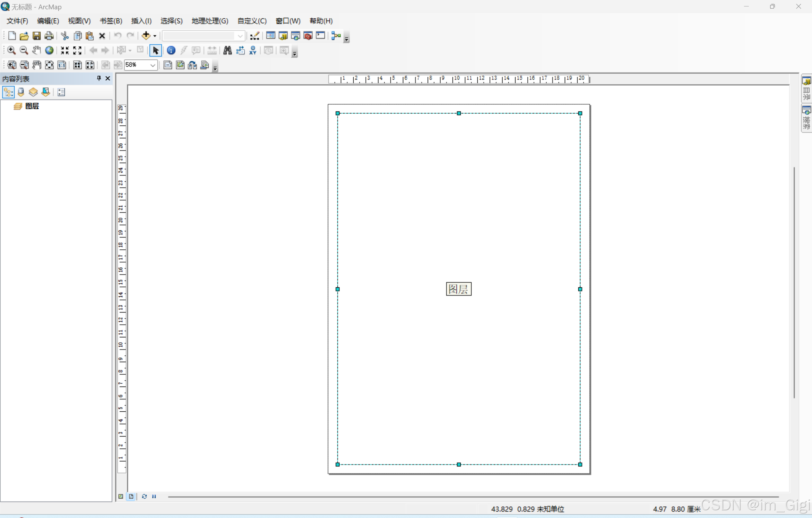Screen dimensions: 812x518
Task: Expand the map scale combo box
Action: pos(240,35)
